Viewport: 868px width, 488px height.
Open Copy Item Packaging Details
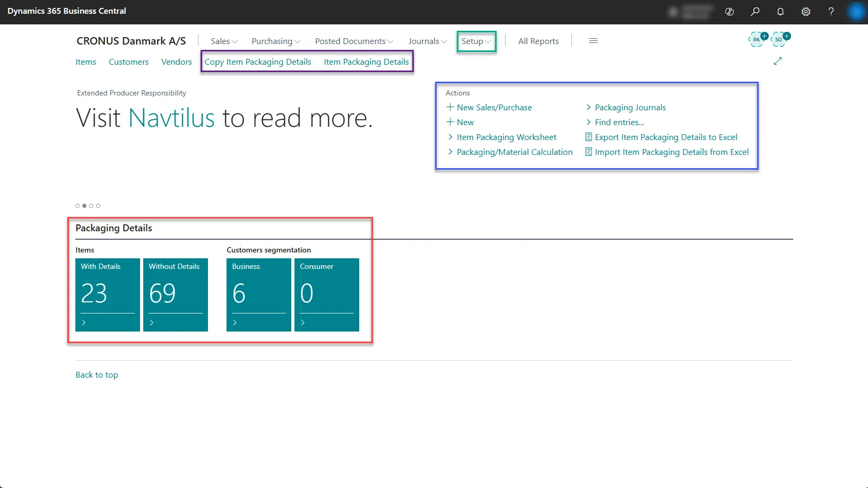[258, 62]
